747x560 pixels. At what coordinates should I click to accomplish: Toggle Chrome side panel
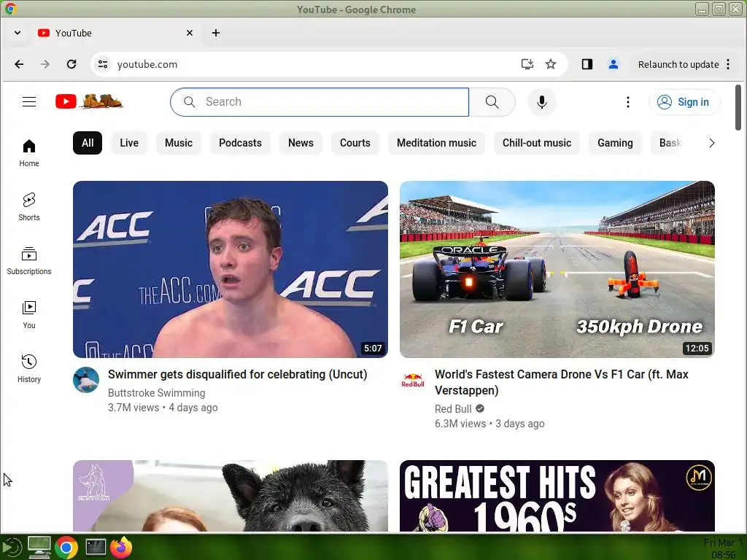587,64
